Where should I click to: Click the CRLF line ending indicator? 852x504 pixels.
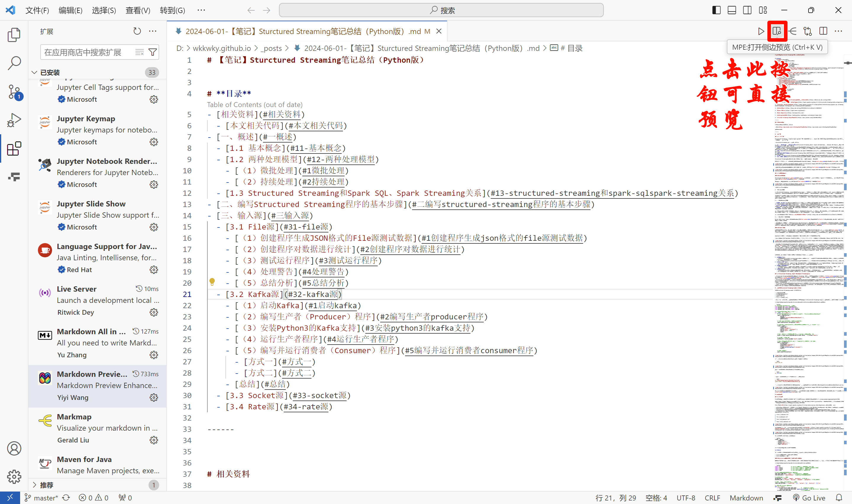point(712,498)
